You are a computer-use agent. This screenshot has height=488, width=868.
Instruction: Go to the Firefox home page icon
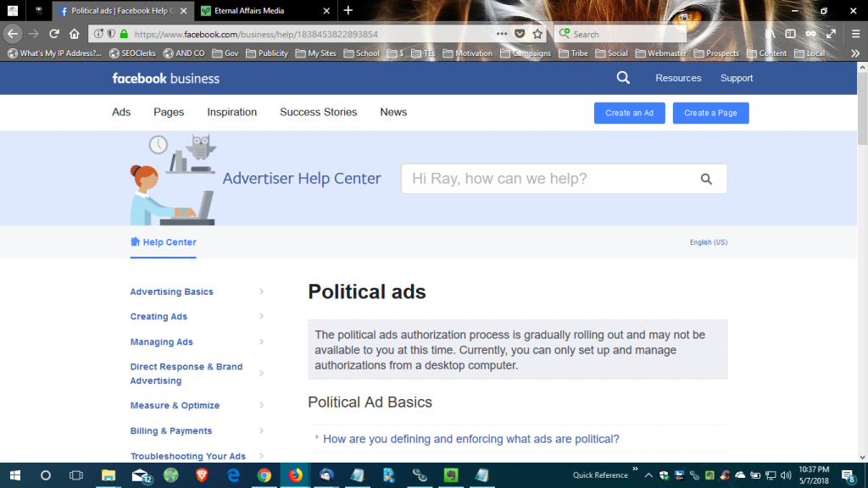click(75, 34)
